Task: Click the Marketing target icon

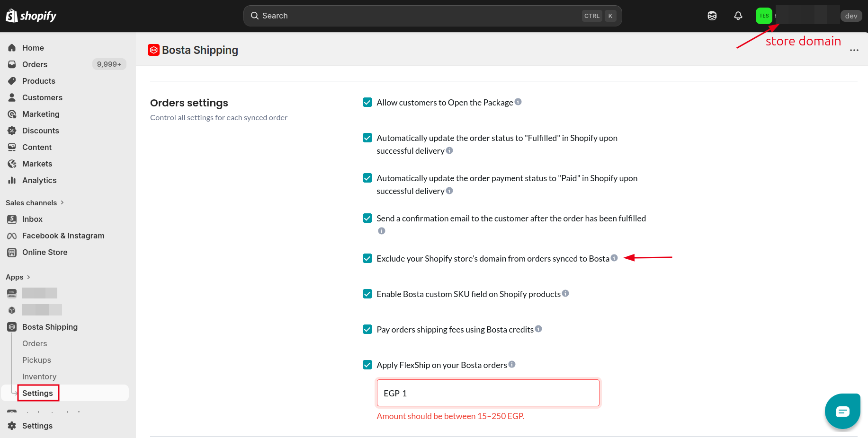Action: pyautogui.click(x=12, y=114)
